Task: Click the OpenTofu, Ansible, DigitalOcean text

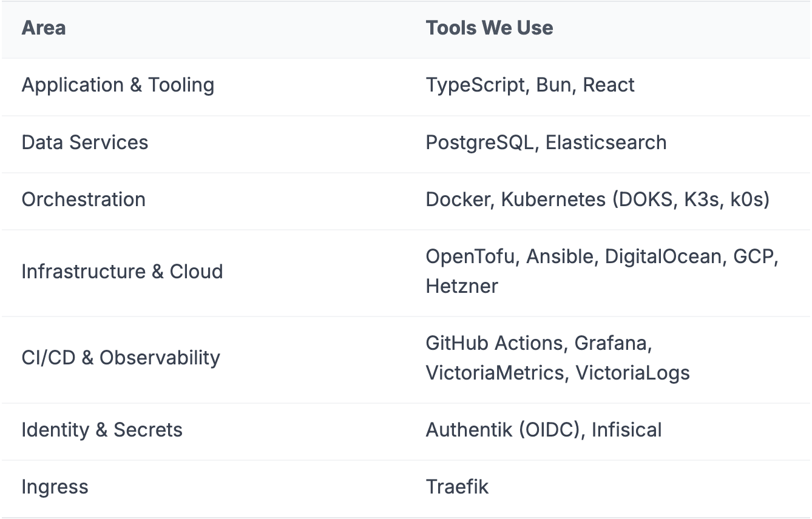Action: pyautogui.click(x=575, y=257)
